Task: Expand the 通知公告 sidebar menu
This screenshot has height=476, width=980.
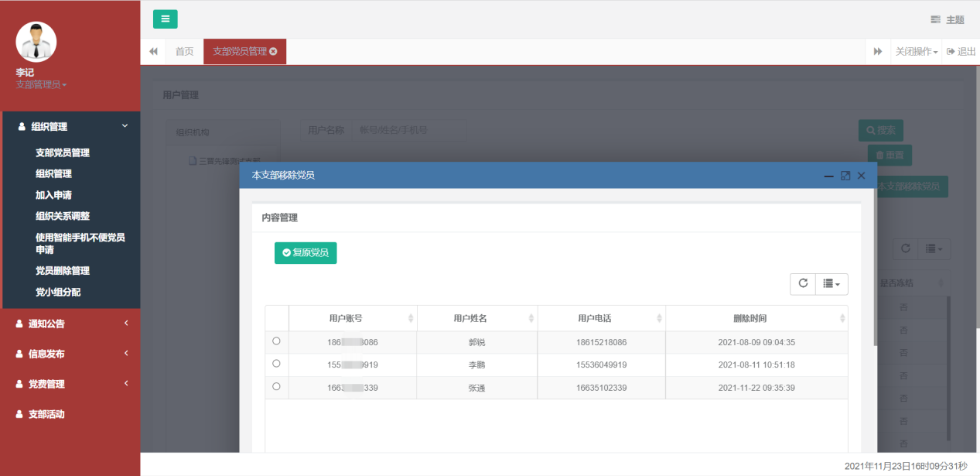Action: click(70, 324)
